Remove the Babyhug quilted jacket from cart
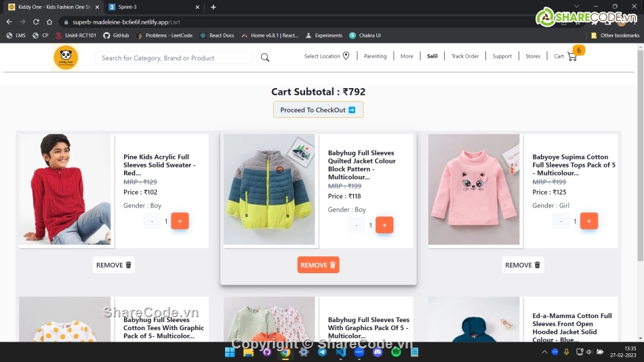 pos(318,265)
